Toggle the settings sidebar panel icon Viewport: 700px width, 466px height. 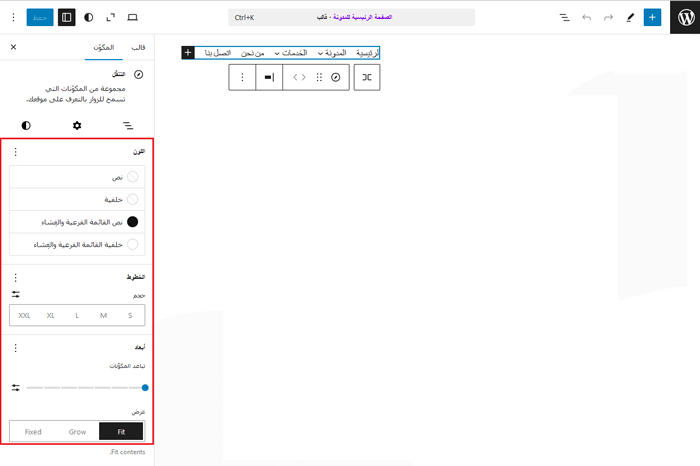[x=66, y=17]
